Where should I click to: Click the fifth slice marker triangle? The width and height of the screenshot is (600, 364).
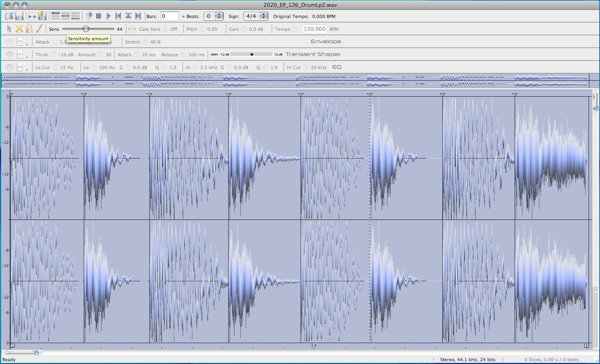click(301, 94)
